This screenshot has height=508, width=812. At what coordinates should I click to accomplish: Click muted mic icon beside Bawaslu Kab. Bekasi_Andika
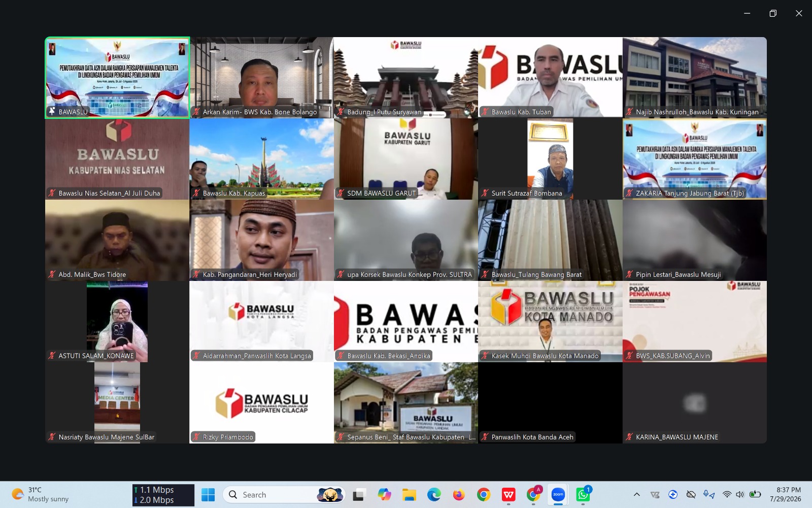(341, 356)
